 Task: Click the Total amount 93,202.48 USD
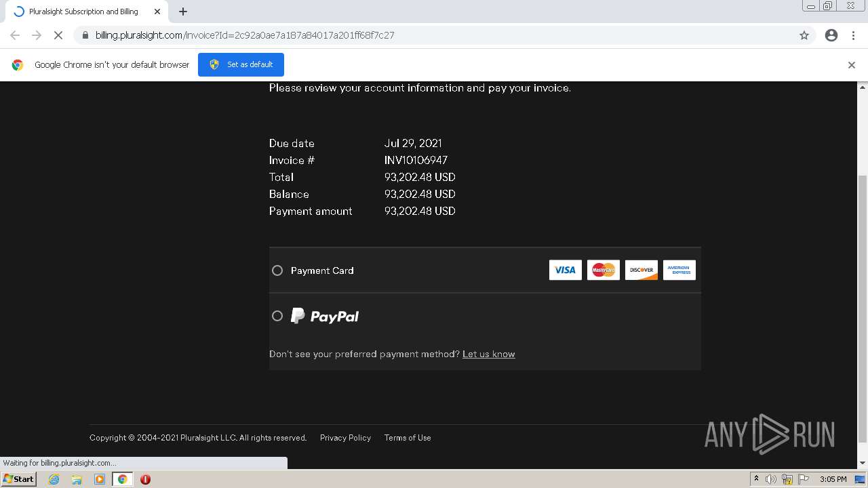tap(420, 177)
